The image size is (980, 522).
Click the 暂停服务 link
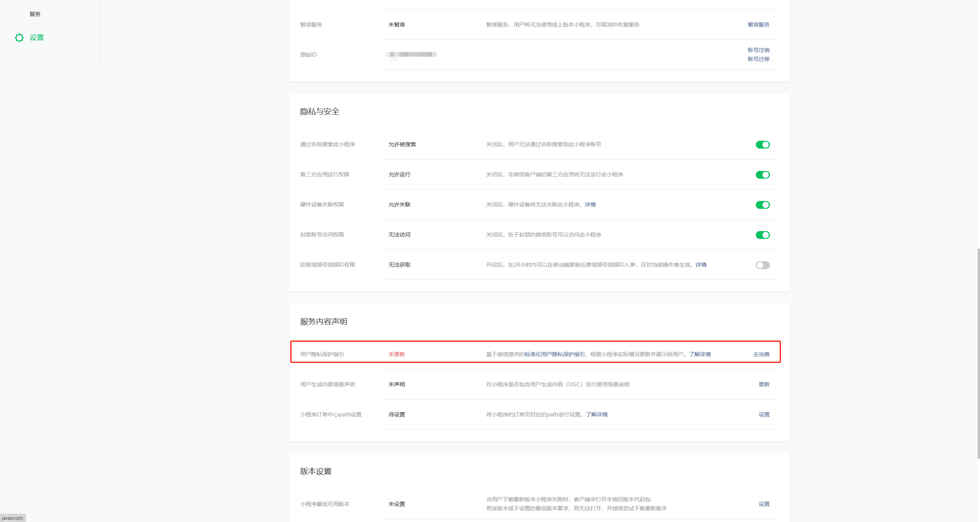click(x=758, y=24)
